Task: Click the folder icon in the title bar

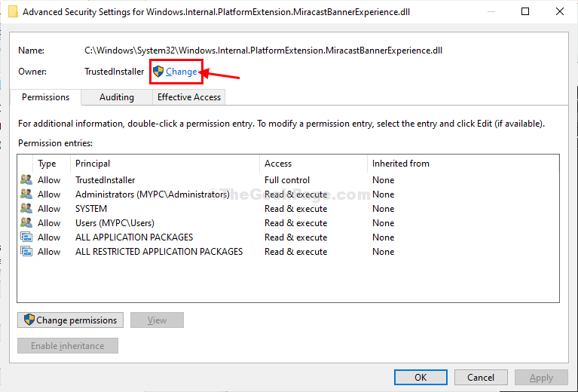Action: 13,11
